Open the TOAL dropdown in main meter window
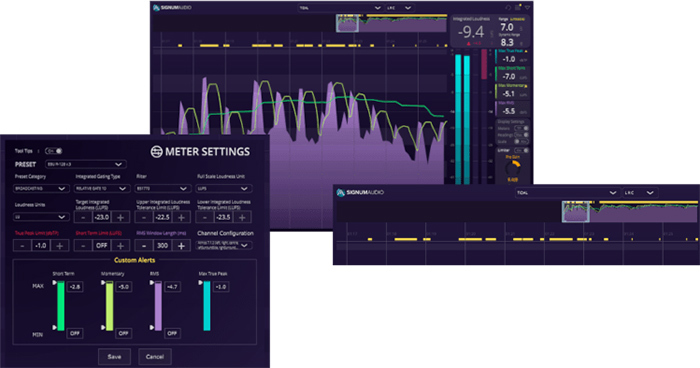The height and width of the screenshot is (368, 700). pyautogui.click(x=340, y=8)
